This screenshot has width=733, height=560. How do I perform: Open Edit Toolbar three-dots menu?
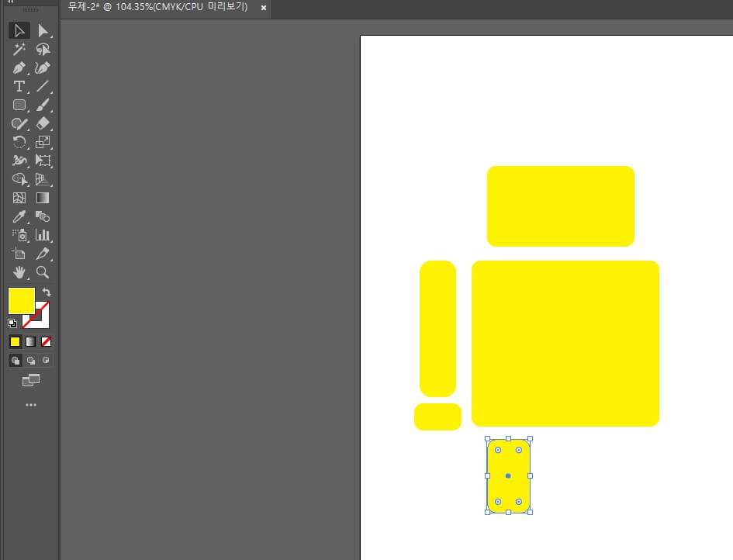pyautogui.click(x=31, y=405)
